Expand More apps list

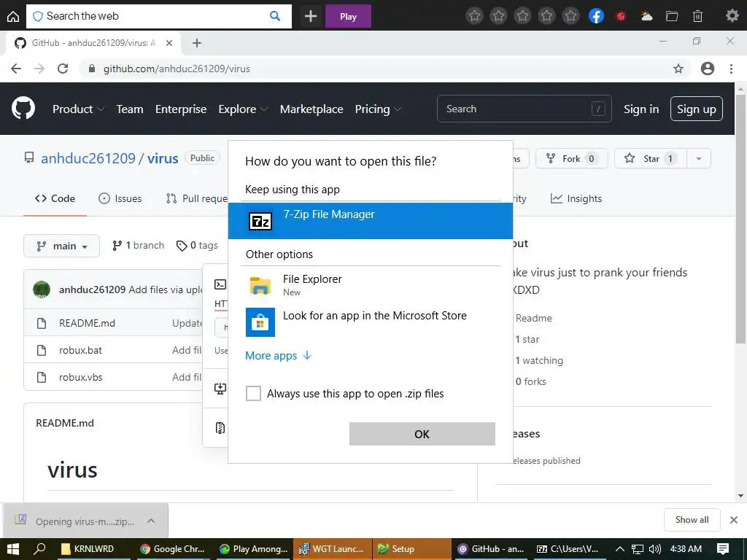click(278, 356)
